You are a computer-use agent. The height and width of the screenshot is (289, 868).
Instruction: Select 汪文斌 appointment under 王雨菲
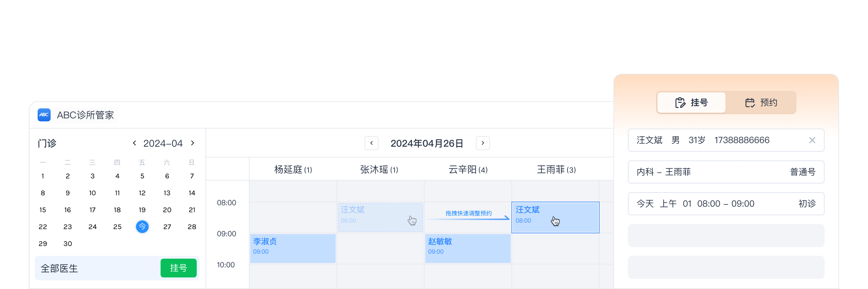[x=555, y=217]
